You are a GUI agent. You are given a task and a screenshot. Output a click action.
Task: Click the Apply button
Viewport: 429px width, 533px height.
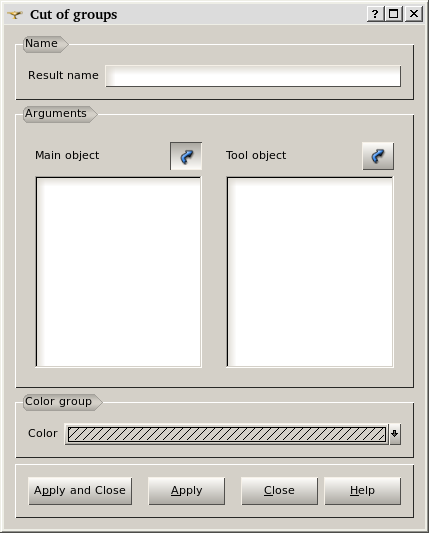click(187, 491)
